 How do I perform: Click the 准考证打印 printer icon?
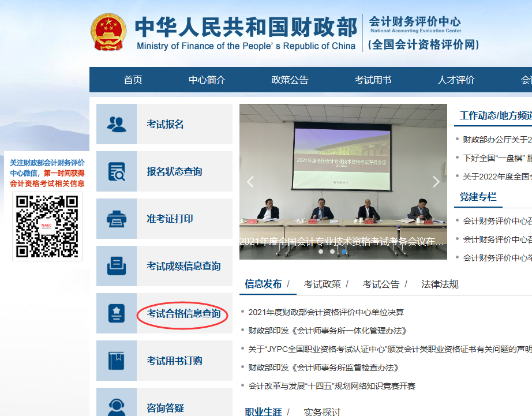point(117,219)
